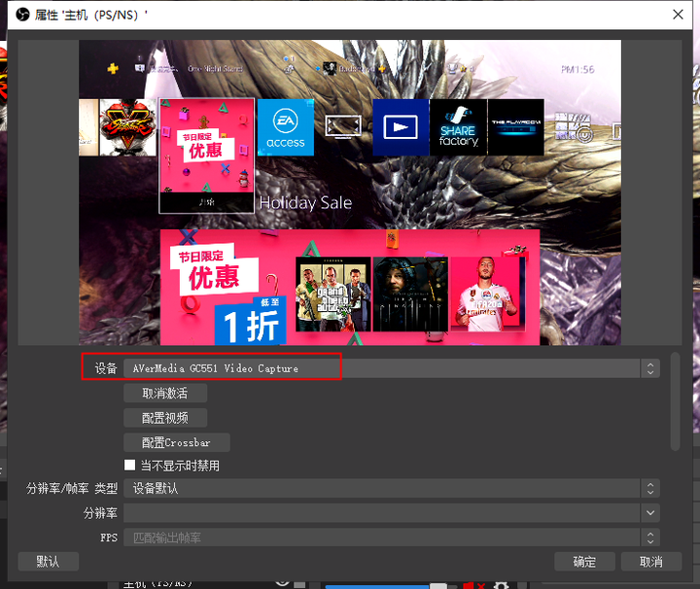The image size is (700, 589).
Task: Open 配置视频 settings
Action: (165, 418)
